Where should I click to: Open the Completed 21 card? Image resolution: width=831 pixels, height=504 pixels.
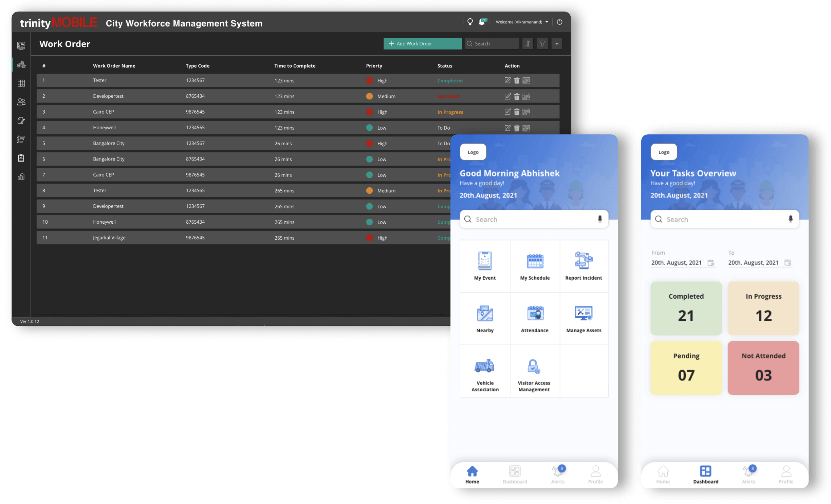coord(686,309)
